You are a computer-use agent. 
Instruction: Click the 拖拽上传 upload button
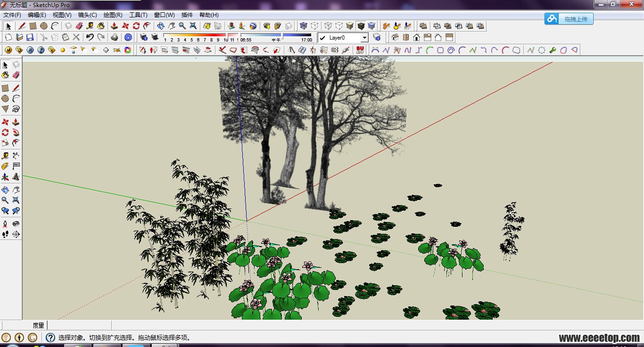[569, 19]
